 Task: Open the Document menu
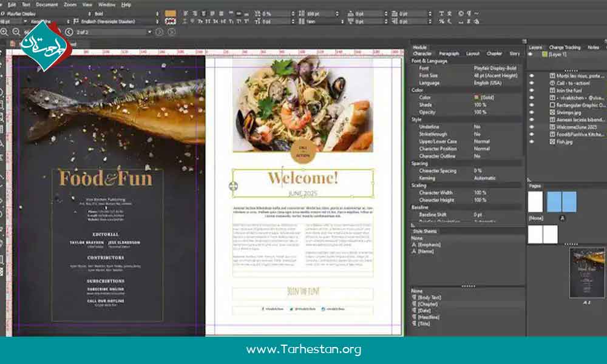point(47,5)
